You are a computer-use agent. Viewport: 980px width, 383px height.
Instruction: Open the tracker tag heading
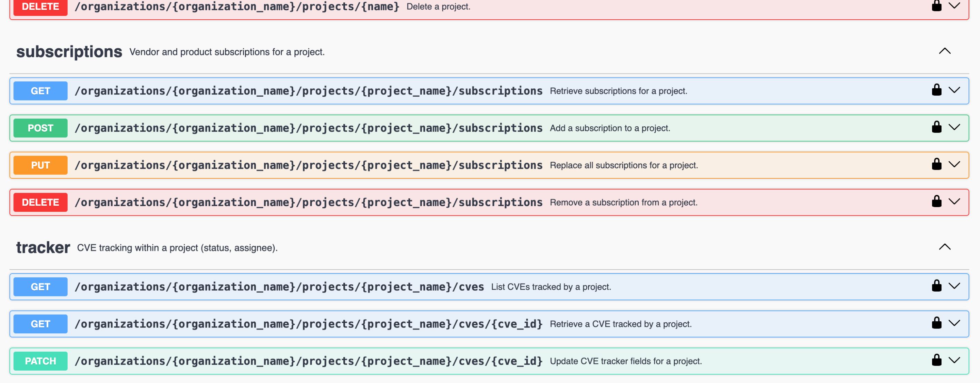[x=43, y=248]
